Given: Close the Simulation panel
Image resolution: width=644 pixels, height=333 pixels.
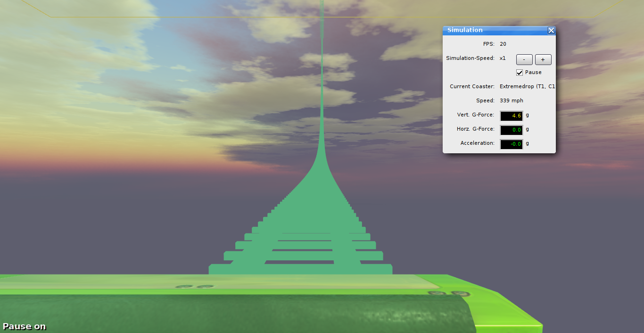Looking at the screenshot, I should tap(551, 31).
